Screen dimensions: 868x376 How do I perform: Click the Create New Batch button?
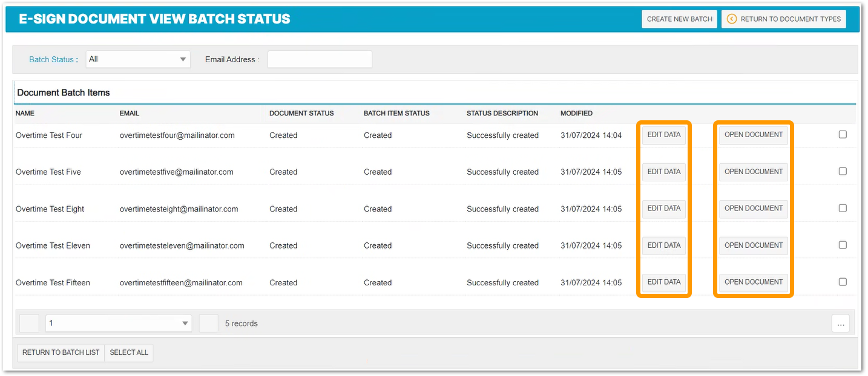[x=679, y=19]
